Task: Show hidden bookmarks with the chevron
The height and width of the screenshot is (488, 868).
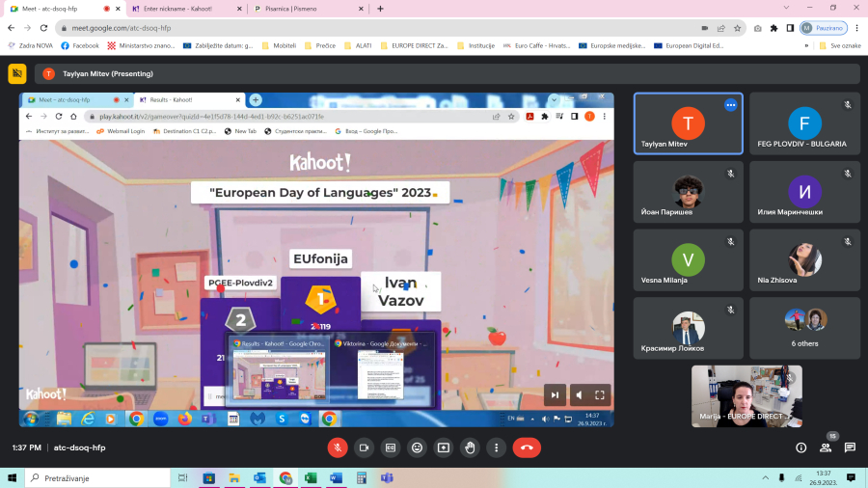Action: (806, 46)
